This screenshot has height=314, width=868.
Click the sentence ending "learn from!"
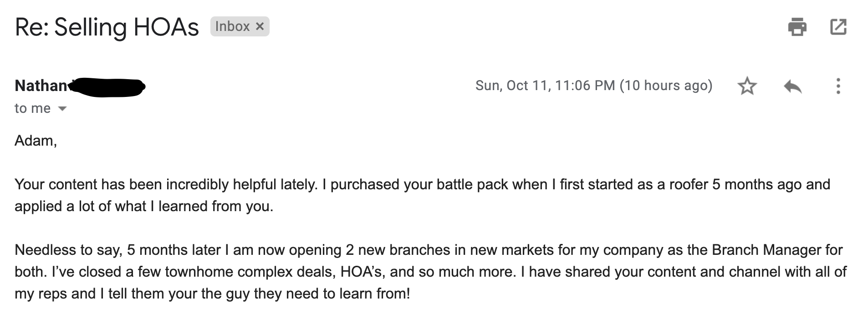click(x=212, y=294)
